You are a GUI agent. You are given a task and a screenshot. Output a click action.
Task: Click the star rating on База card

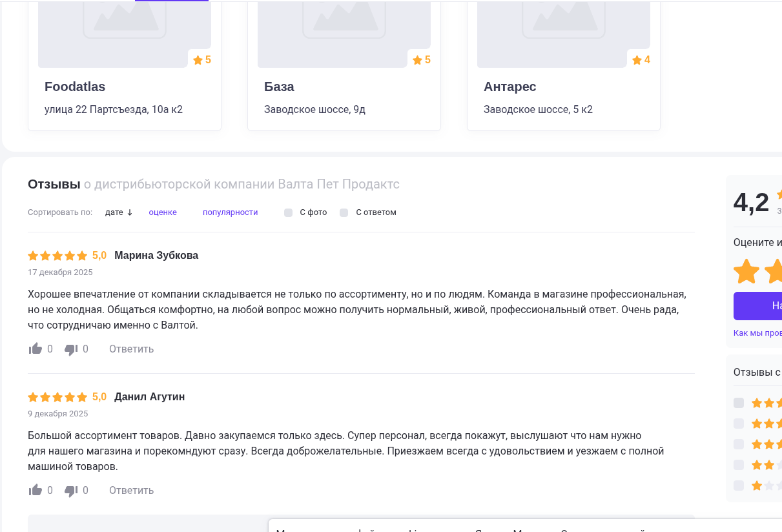coord(422,60)
